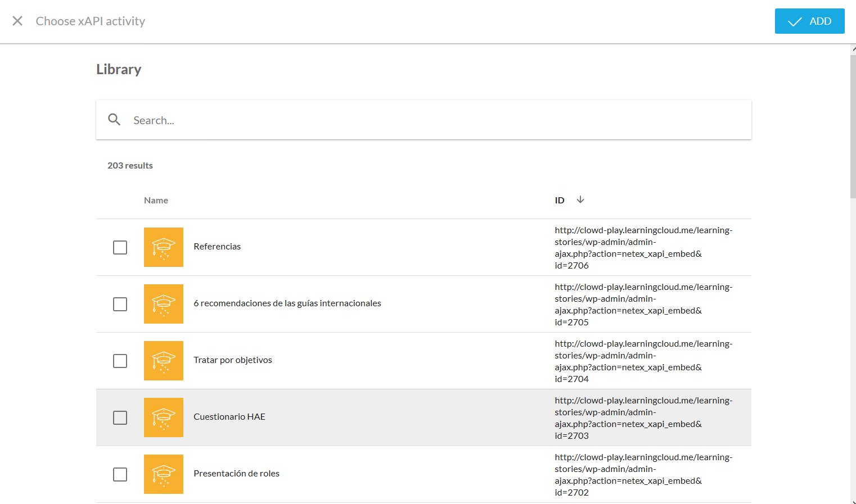Screen dimensions: 856x504
Task: Click the 6 recomendaciones graduation cap thumbnail
Action: pos(164,304)
